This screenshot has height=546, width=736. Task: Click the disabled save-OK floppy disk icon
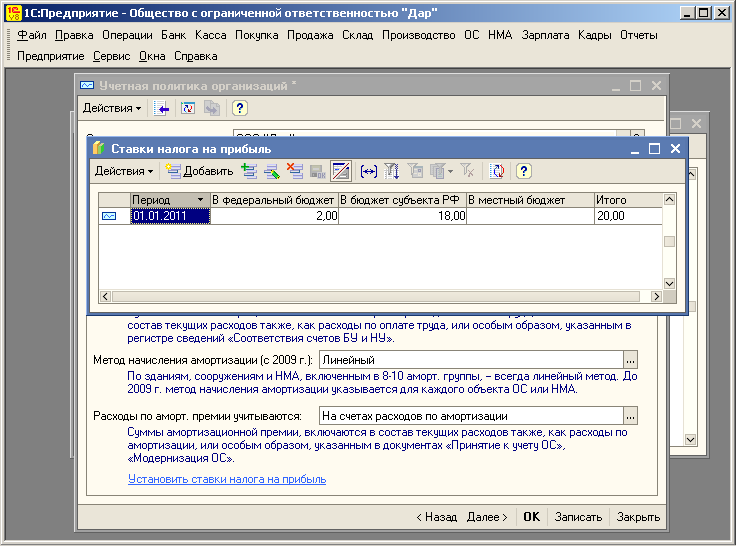[x=318, y=171]
